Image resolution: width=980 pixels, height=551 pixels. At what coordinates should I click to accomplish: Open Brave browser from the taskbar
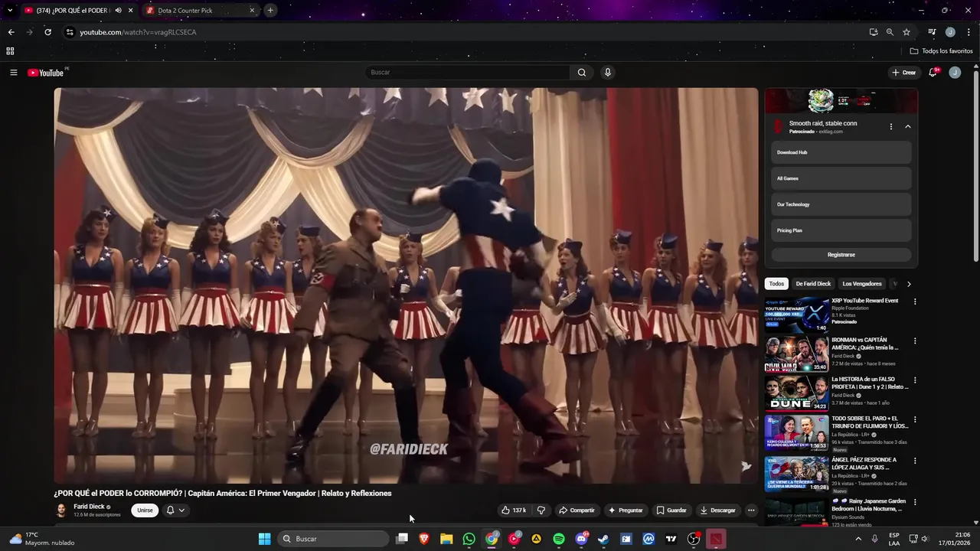424,539
